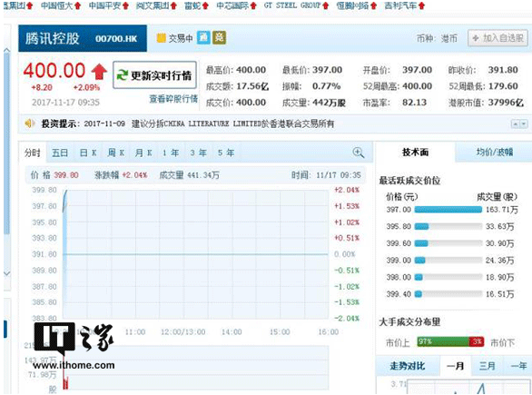Switch to the 五日 chart tab
This screenshot has width=532, height=395.
point(60,153)
